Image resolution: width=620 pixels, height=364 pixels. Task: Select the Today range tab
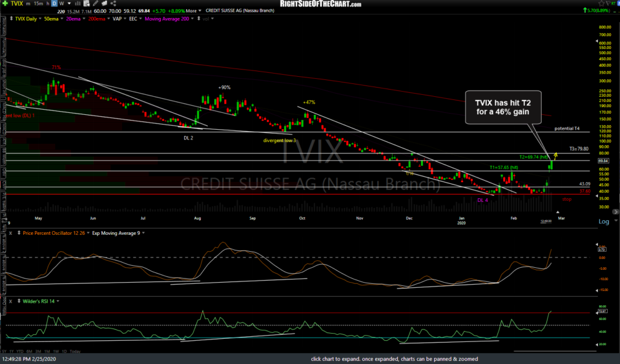point(75,351)
